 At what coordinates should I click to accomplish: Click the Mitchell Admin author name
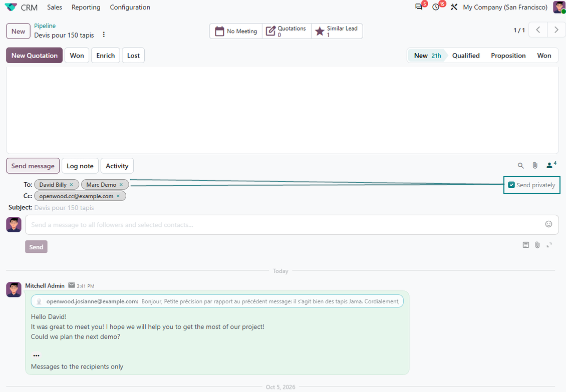[x=45, y=285]
